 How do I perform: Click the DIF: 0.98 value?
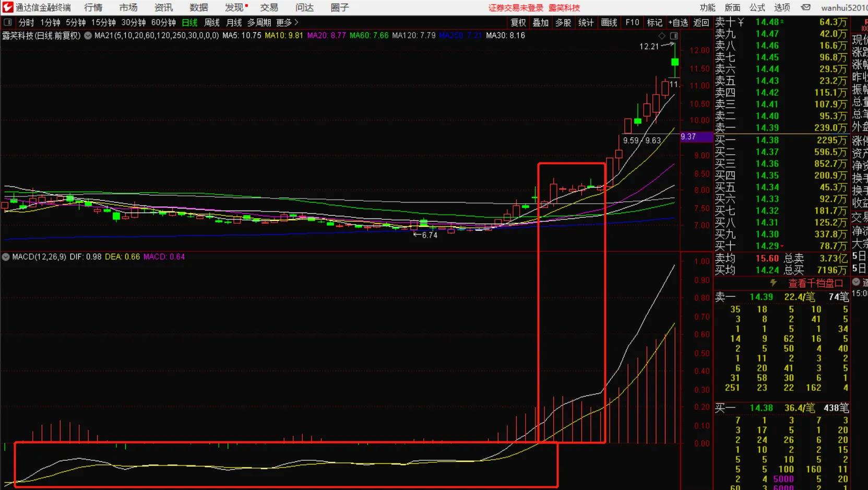coord(86,257)
